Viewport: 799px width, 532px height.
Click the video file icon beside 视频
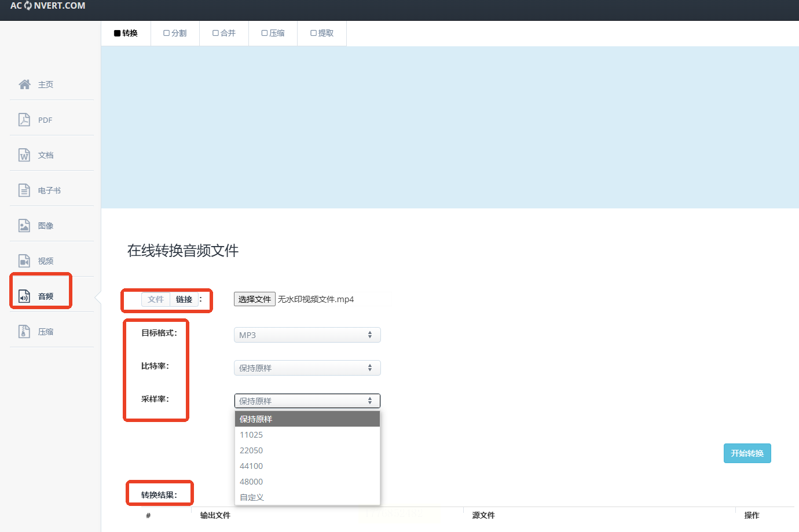point(24,261)
